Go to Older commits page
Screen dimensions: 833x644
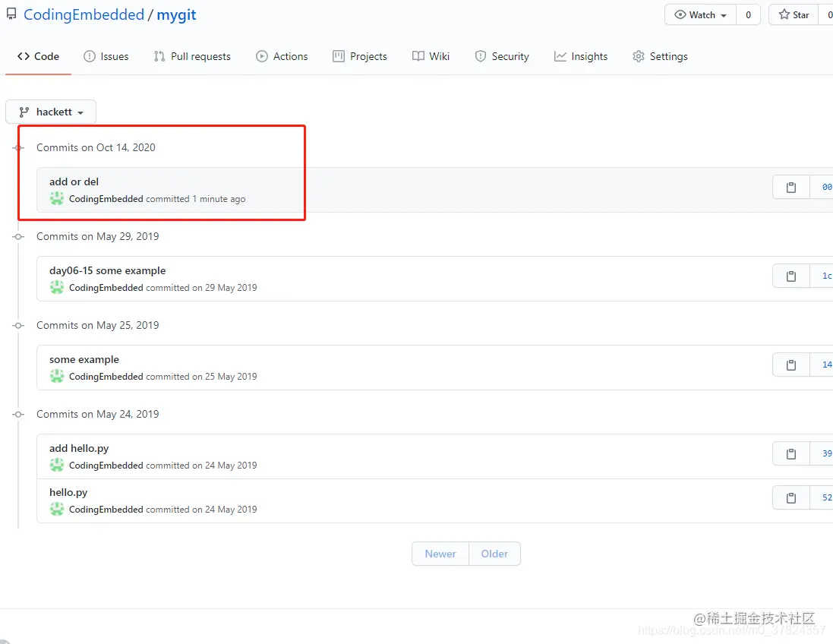pos(494,554)
